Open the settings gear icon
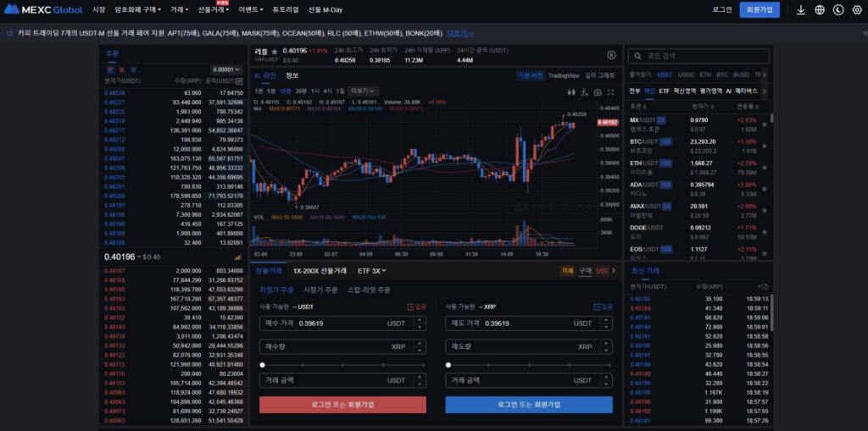Image resolution: width=868 pixels, height=431 pixels. point(857,10)
